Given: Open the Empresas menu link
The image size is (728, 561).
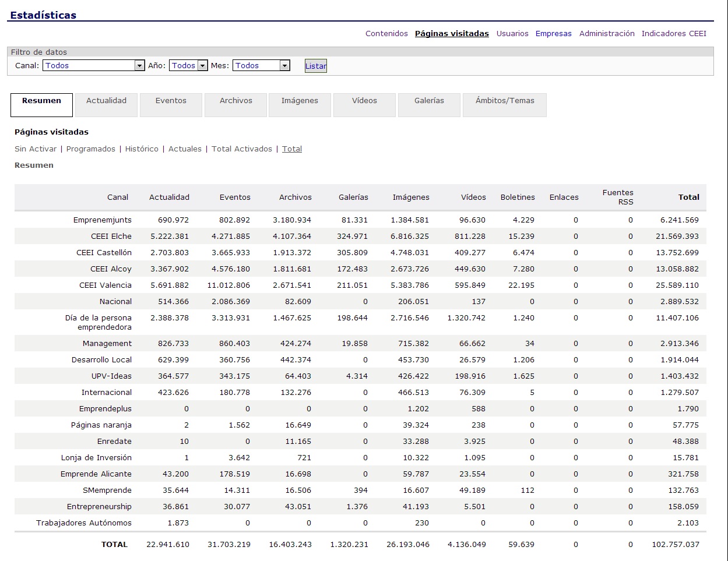Looking at the screenshot, I should [x=553, y=34].
